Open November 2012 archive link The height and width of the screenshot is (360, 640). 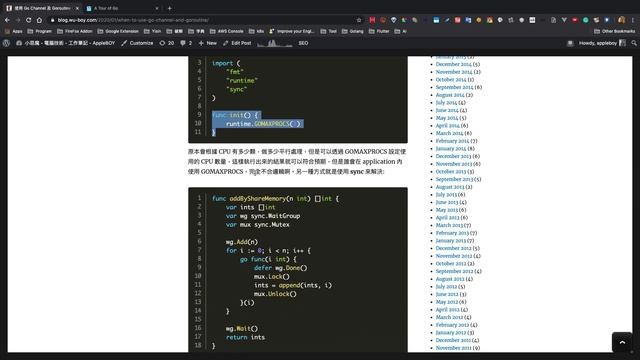point(453,256)
